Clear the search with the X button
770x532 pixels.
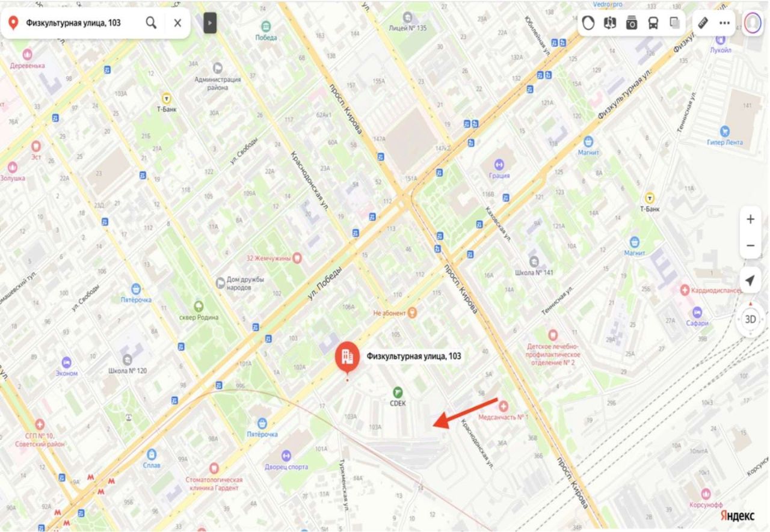177,23
